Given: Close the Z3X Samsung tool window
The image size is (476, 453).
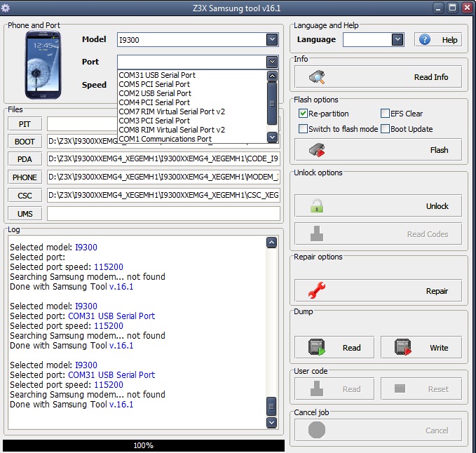Looking at the screenshot, I should [467, 8].
